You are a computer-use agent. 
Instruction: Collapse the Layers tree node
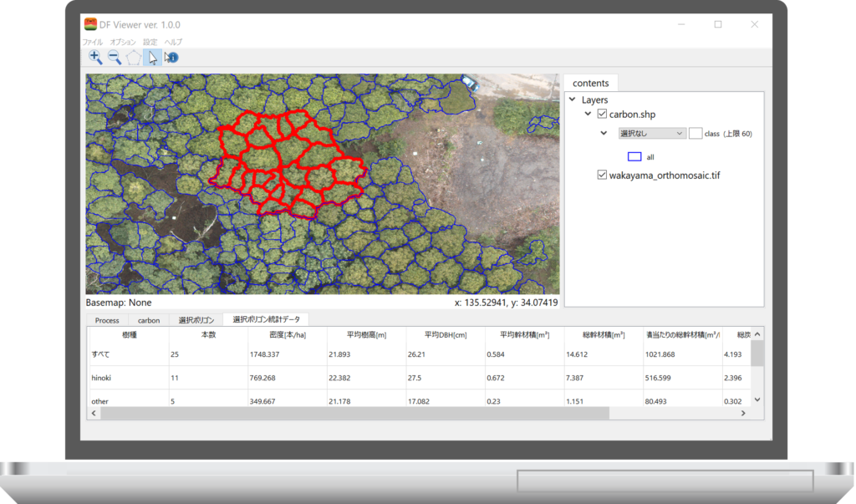point(572,99)
